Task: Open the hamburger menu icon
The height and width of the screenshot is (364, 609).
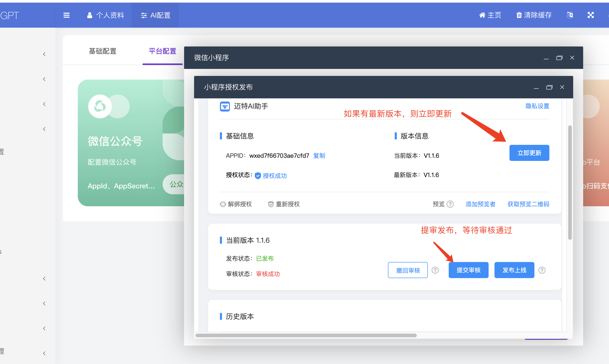Action: point(66,15)
